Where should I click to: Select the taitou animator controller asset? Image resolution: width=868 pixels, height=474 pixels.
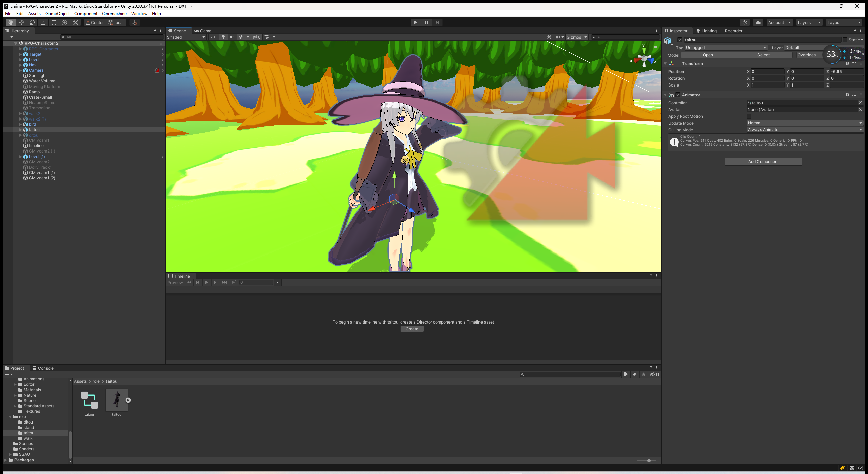tap(89, 401)
